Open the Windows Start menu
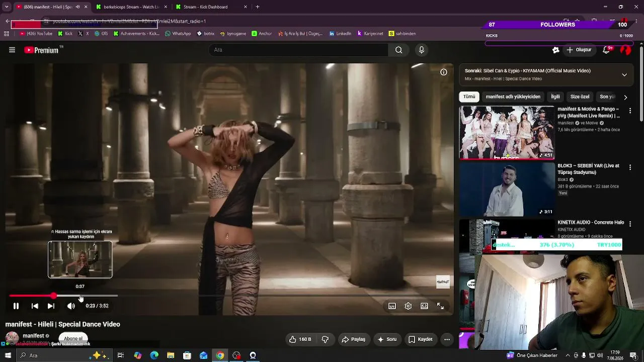Image resolution: width=644 pixels, height=362 pixels. click(x=7, y=355)
